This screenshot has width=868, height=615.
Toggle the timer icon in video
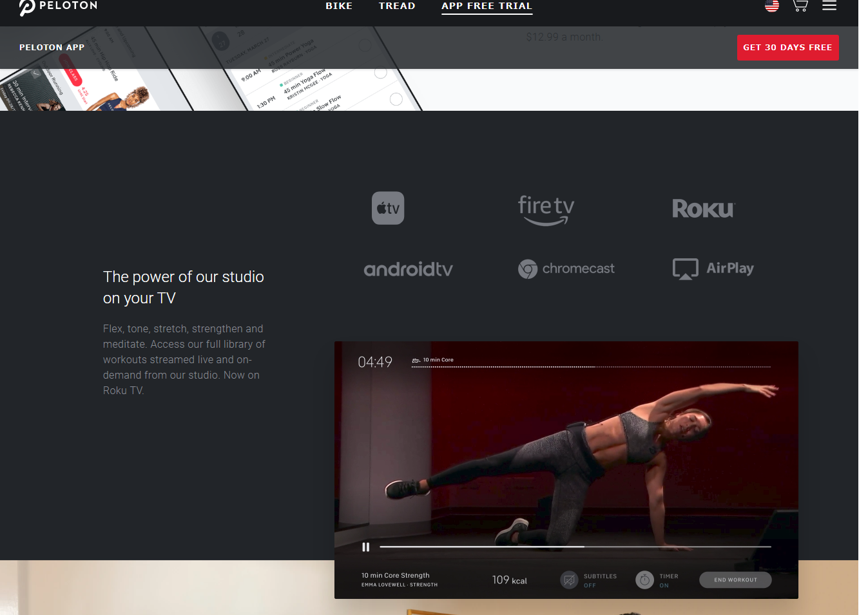tap(644, 580)
